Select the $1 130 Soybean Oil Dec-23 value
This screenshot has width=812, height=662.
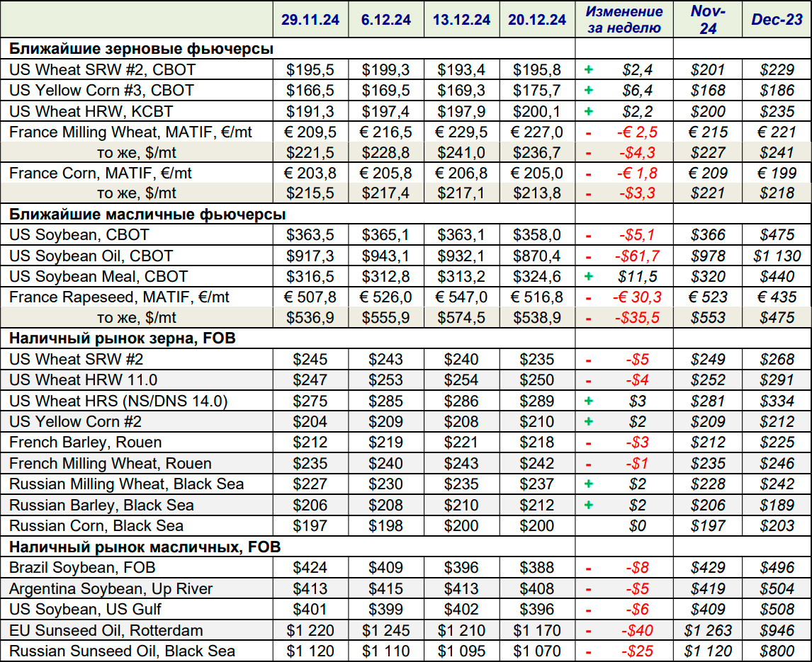777,256
